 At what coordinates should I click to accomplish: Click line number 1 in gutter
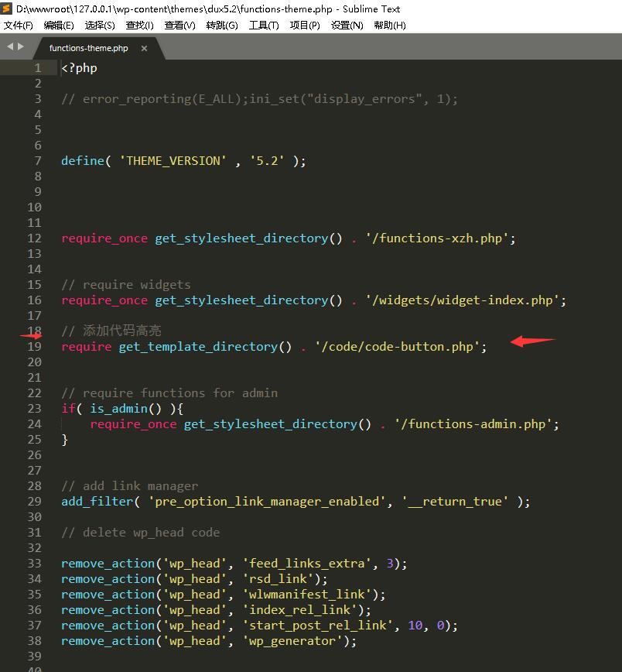coord(38,68)
